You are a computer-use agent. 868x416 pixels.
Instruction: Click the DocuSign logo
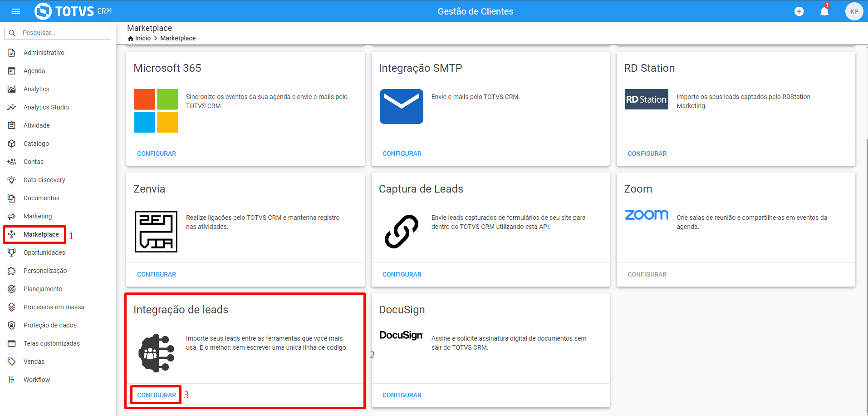pyautogui.click(x=402, y=335)
